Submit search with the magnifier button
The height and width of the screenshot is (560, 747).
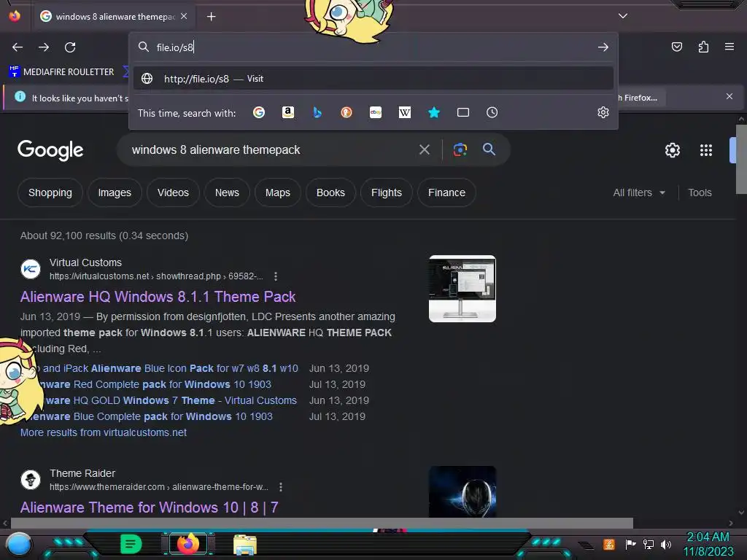[x=489, y=149]
